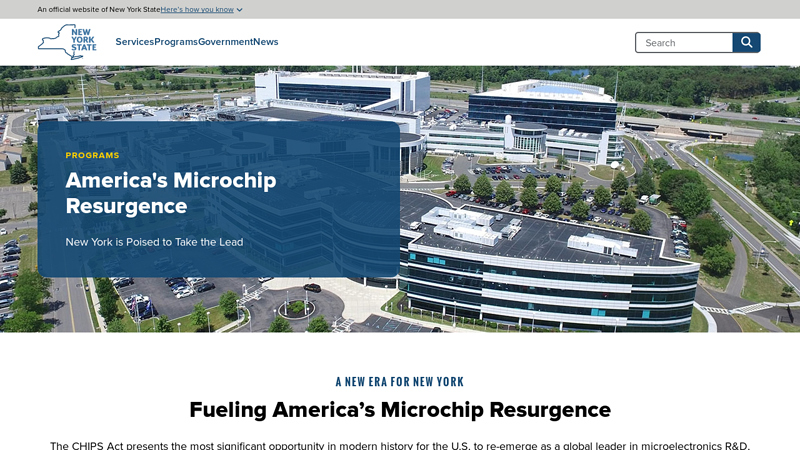Open the Programs menu

pyautogui.click(x=176, y=42)
